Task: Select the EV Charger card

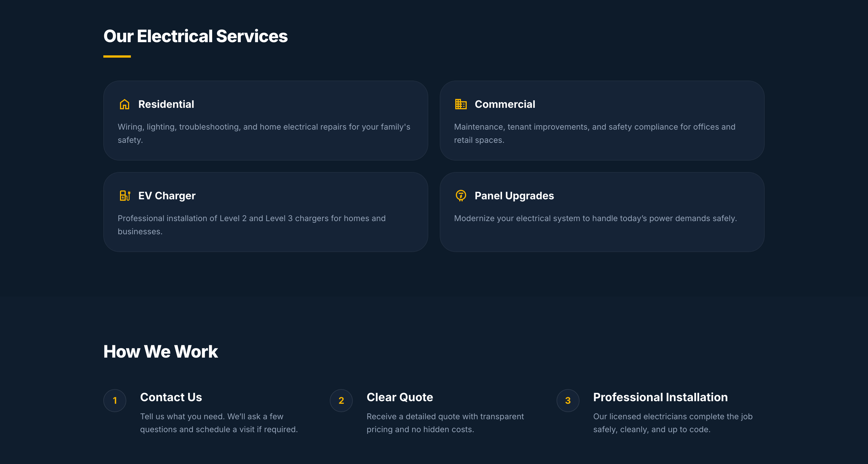Action: 266,212
